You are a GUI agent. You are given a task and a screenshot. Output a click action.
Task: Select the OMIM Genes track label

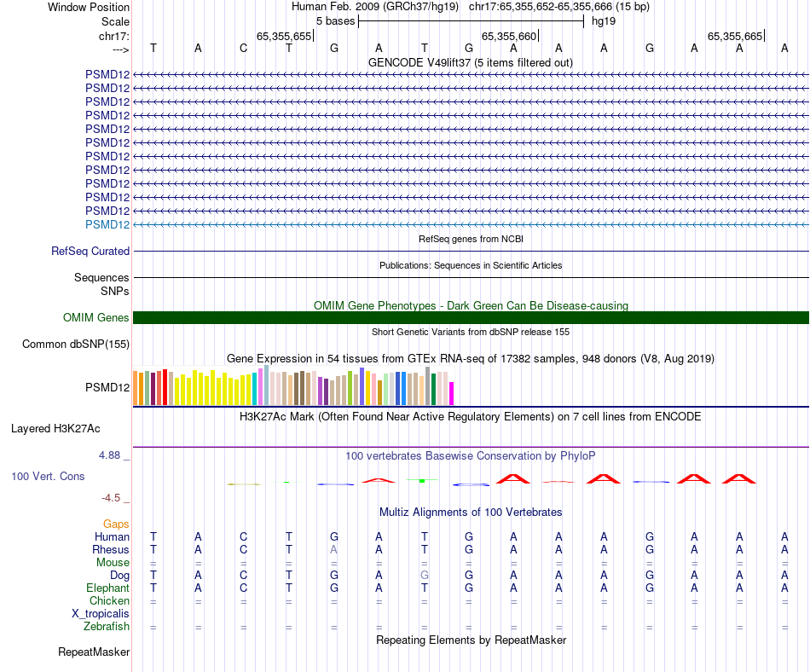coord(96,317)
